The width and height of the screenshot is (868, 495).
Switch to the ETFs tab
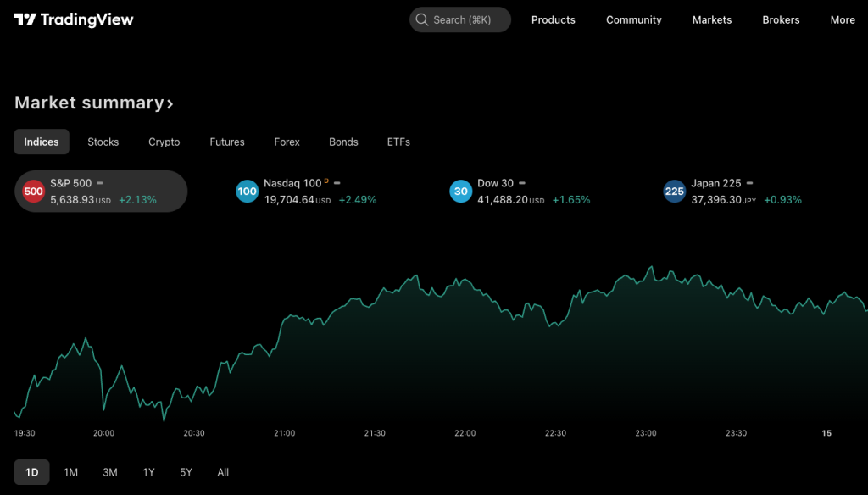(398, 142)
